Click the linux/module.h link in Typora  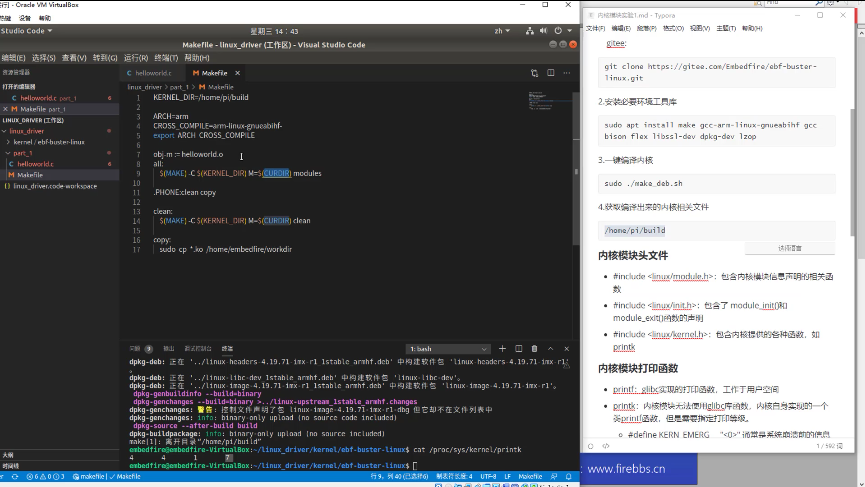click(680, 276)
